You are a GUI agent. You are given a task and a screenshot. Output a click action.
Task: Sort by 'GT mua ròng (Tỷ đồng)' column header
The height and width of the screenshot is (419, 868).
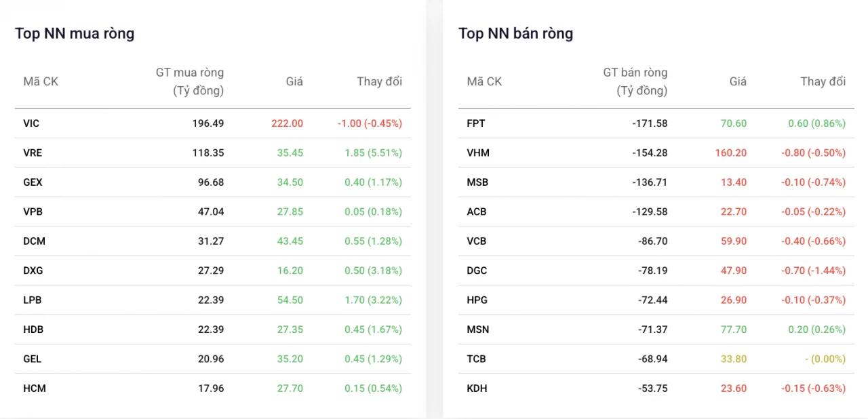coord(190,81)
